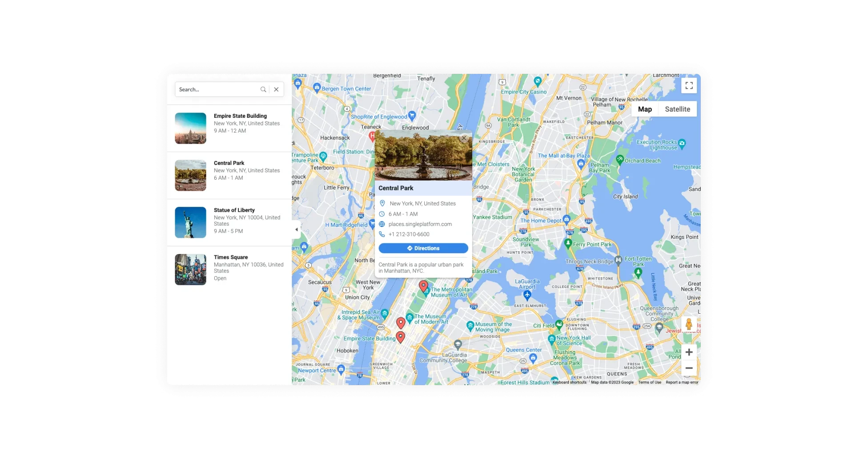Viewport: 868px width, 459px height.
Task: Click the Bergen Town Center shopping icon
Action: click(317, 87)
